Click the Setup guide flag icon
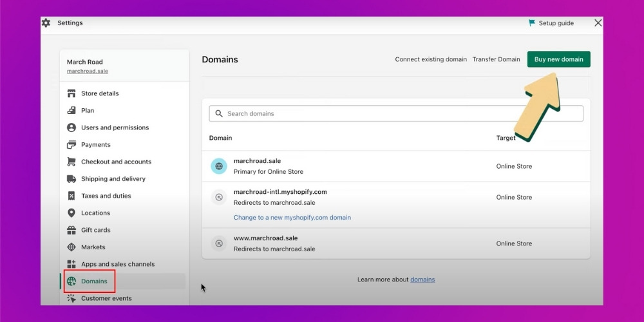 click(x=531, y=23)
